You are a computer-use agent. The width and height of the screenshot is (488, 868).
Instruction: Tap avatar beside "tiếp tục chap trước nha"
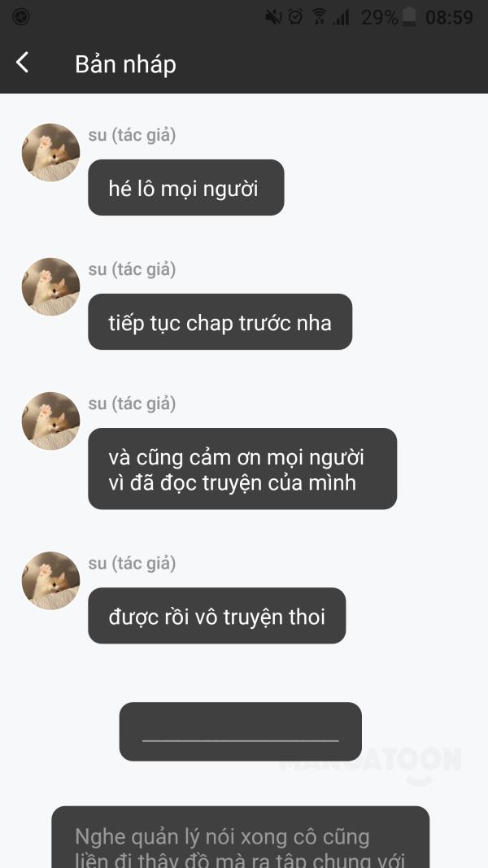(51, 286)
